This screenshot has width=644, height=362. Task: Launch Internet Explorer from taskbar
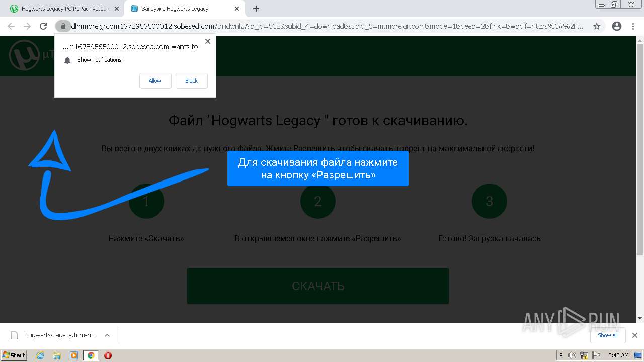tap(40, 355)
